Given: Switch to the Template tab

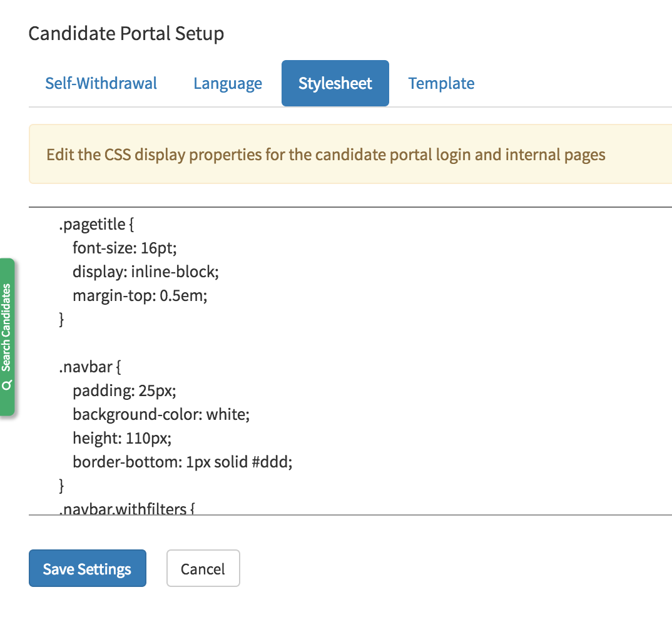Looking at the screenshot, I should coord(441,83).
